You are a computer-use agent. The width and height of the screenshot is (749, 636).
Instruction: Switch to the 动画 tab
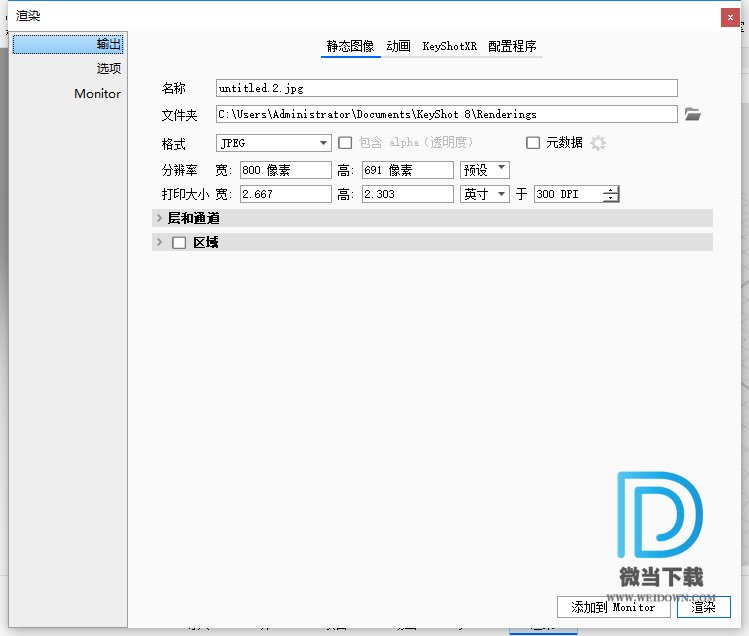click(398, 46)
